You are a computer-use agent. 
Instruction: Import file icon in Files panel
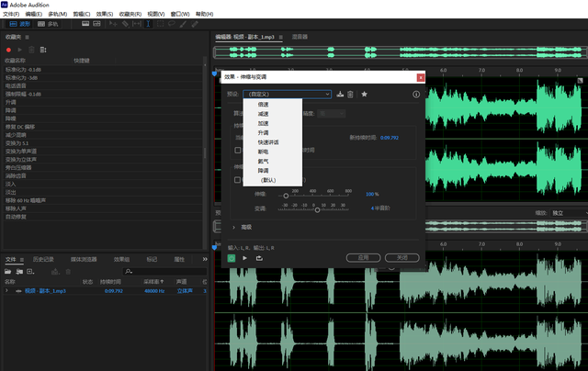pos(19,271)
